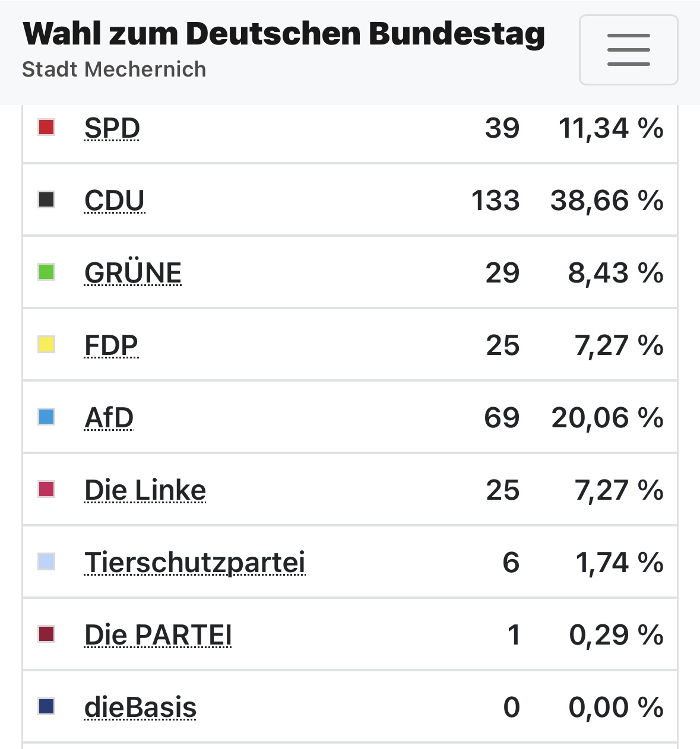The height and width of the screenshot is (749, 700).
Task: Click the navy dieBasis color swatch
Action: [x=46, y=706]
